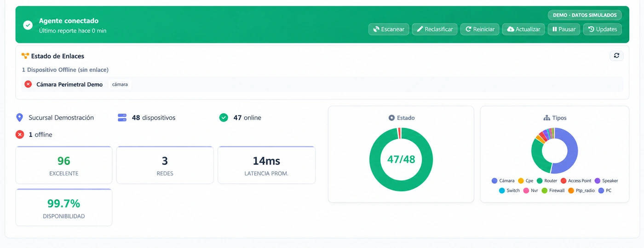This screenshot has width=644, height=248.
Task: Click the Reclasificar button
Action: click(435, 29)
